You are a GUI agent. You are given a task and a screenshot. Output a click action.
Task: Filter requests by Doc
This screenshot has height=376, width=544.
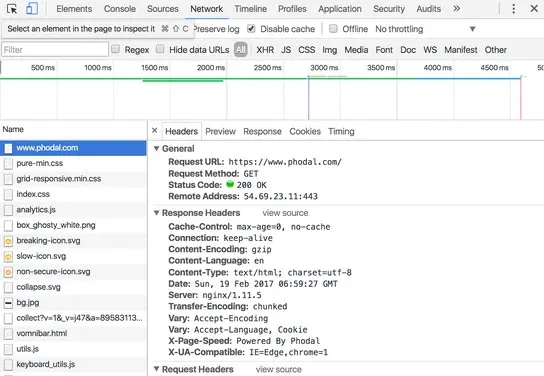click(x=408, y=50)
